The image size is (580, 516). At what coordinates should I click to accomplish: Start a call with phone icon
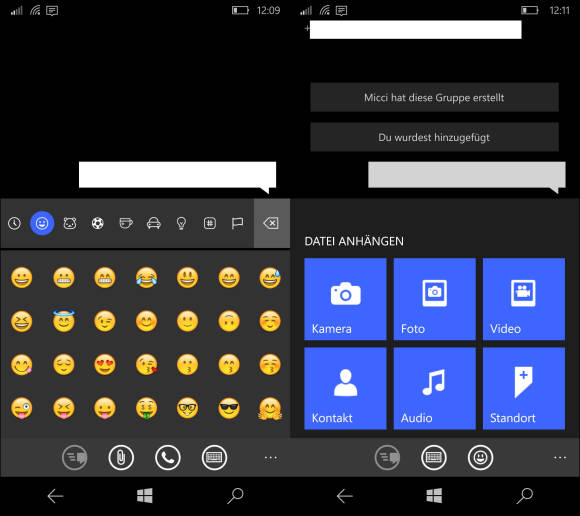(168, 458)
